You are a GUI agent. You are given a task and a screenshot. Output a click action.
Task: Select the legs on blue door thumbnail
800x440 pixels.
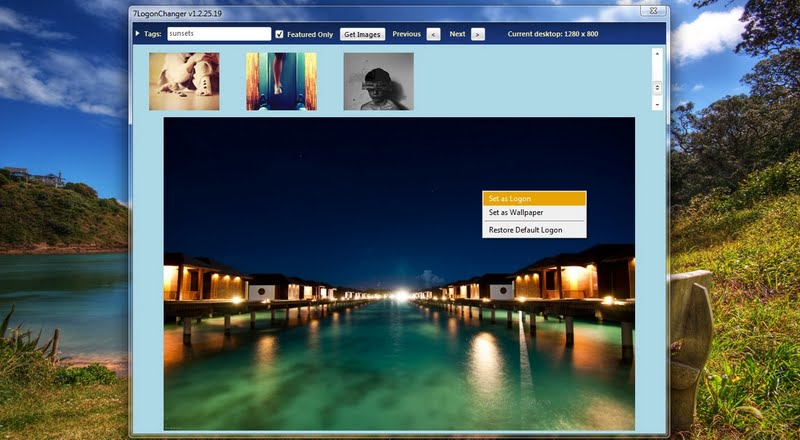pos(282,81)
